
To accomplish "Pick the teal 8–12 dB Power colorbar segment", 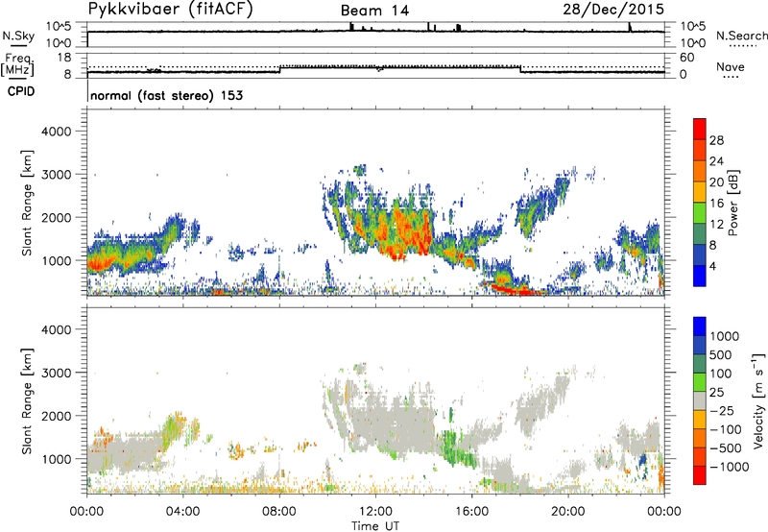I will [700, 234].
